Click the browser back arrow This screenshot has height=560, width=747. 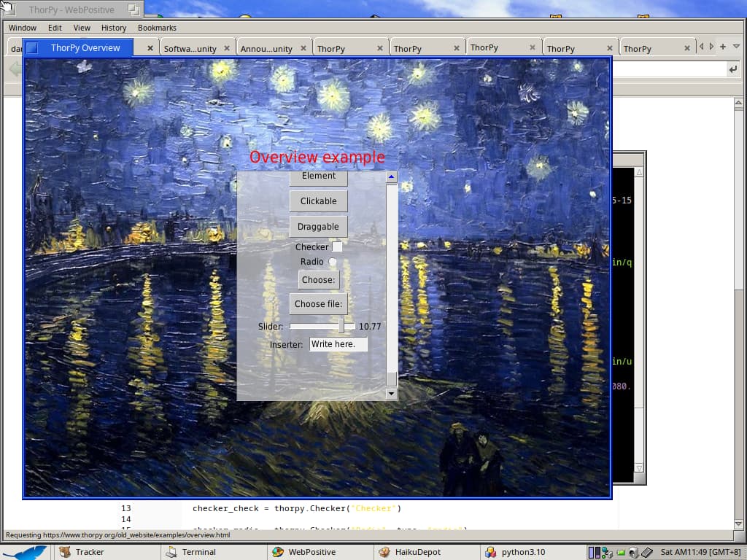coord(14,69)
